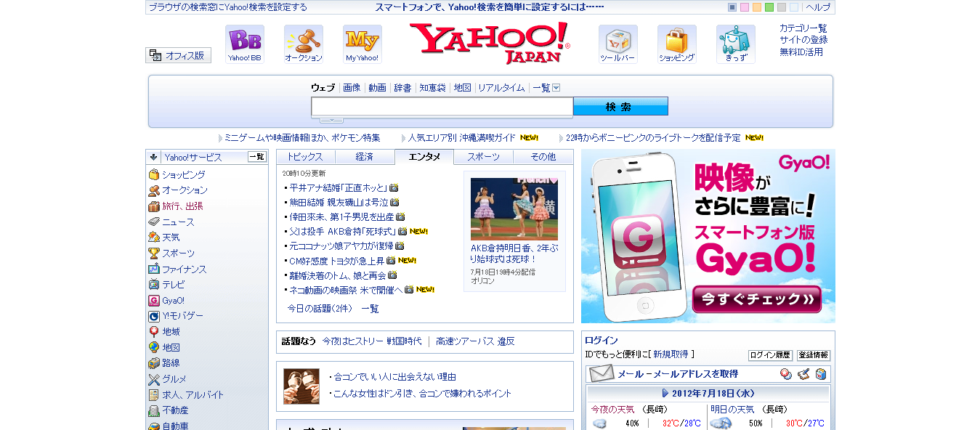Screen dimensions: 980x430
Task: Open the 新規取得 link
Action: (671, 354)
